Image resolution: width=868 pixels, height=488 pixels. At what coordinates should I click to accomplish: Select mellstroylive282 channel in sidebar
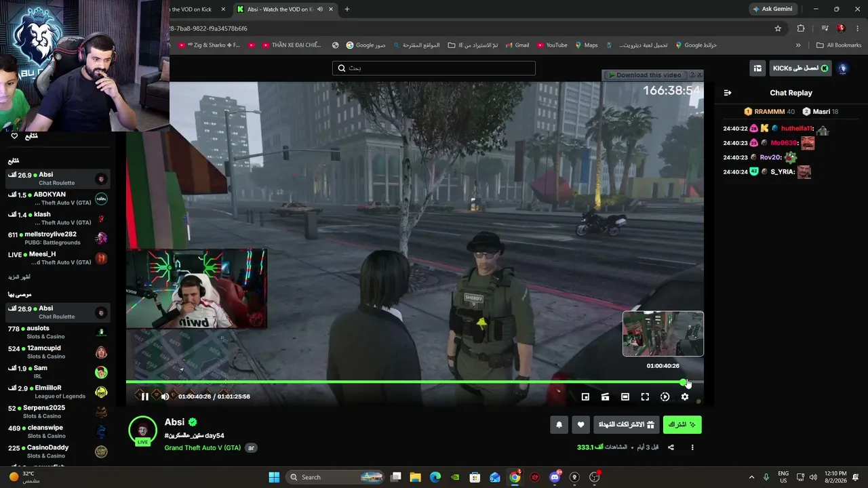(x=58, y=238)
